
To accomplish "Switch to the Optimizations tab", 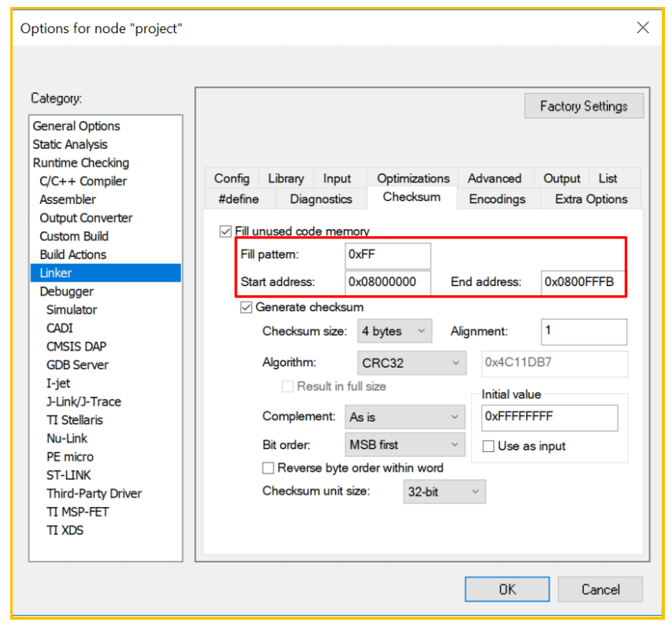I will pos(413,179).
